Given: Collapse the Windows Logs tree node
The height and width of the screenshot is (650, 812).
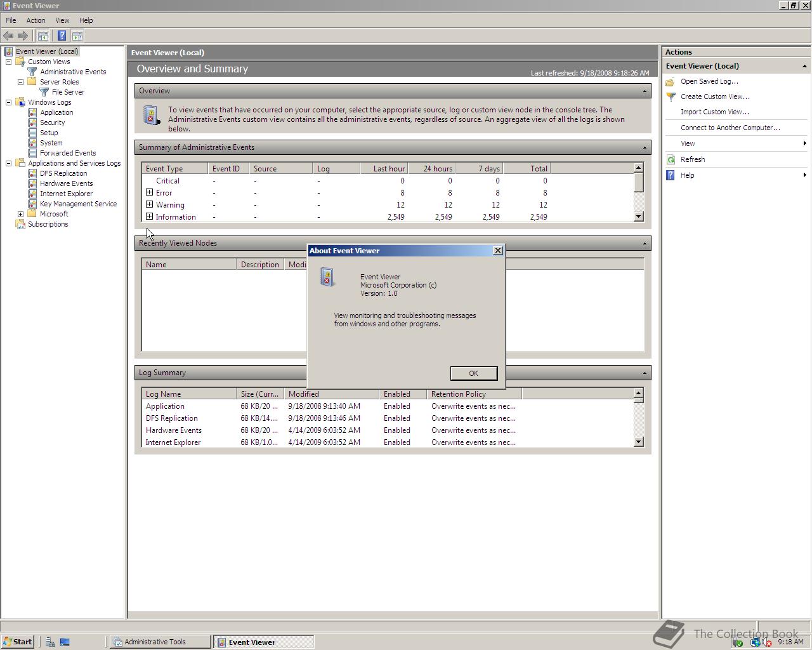Looking at the screenshot, I should (x=9, y=102).
